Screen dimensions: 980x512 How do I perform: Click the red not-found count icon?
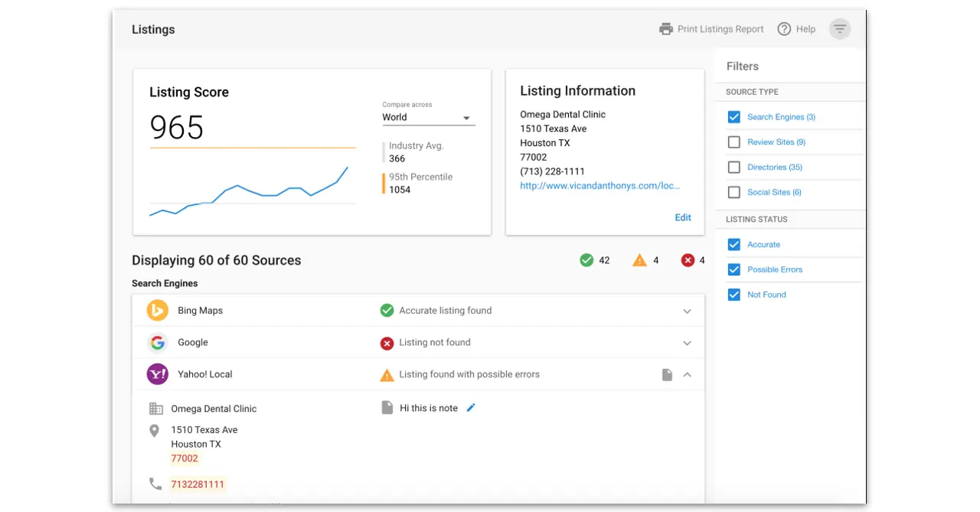point(688,260)
